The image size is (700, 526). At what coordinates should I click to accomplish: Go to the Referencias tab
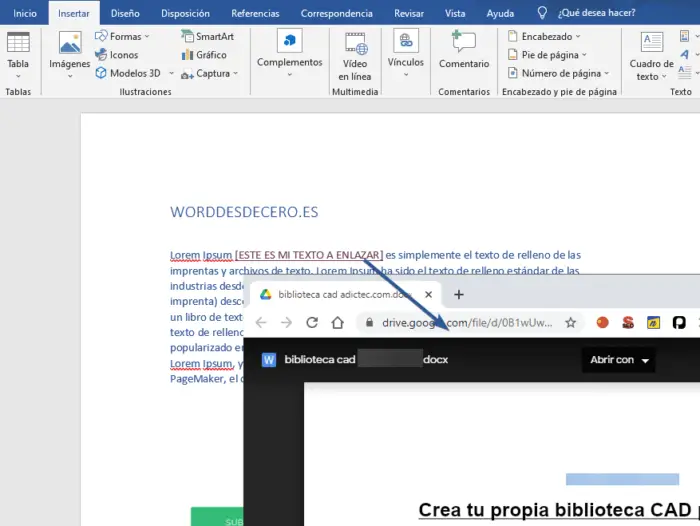click(x=255, y=13)
